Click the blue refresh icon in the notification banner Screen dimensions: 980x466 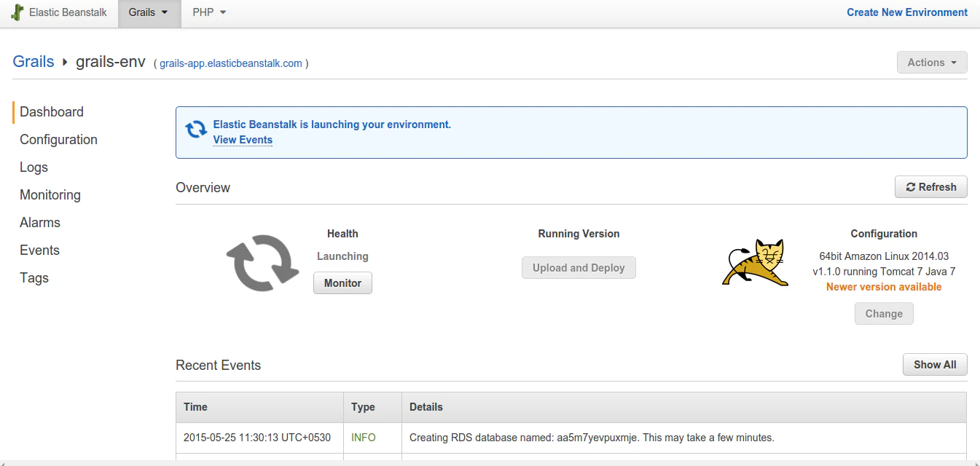pos(195,130)
